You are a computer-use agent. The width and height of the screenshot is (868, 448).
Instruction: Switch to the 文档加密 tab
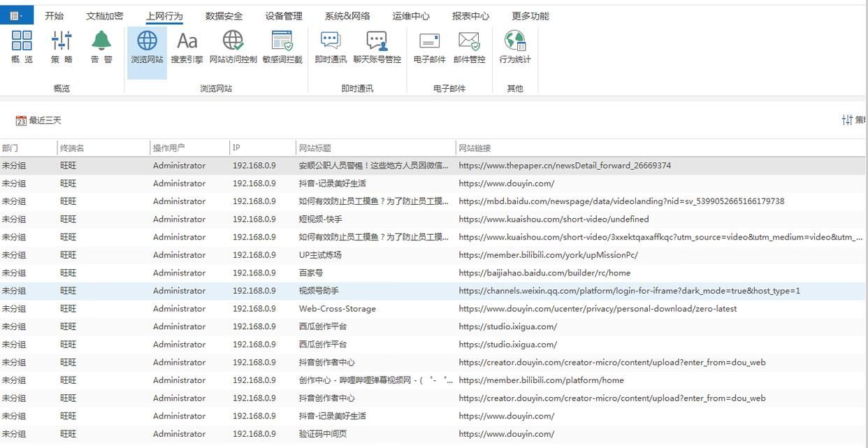pos(105,15)
